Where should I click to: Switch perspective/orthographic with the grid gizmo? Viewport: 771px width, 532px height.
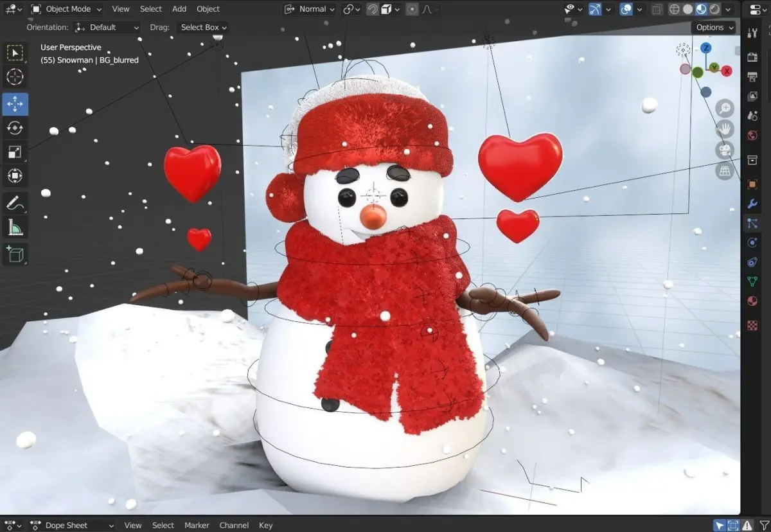(x=725, y=171)
